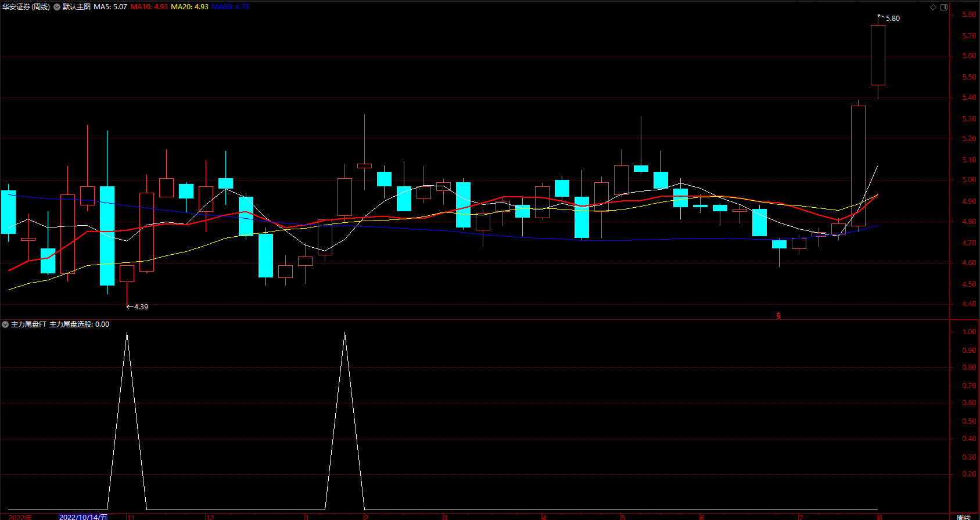This screenshot has width=980, height=520.
Task: Click the 4.50 price axis label
Action: (969, 284)
